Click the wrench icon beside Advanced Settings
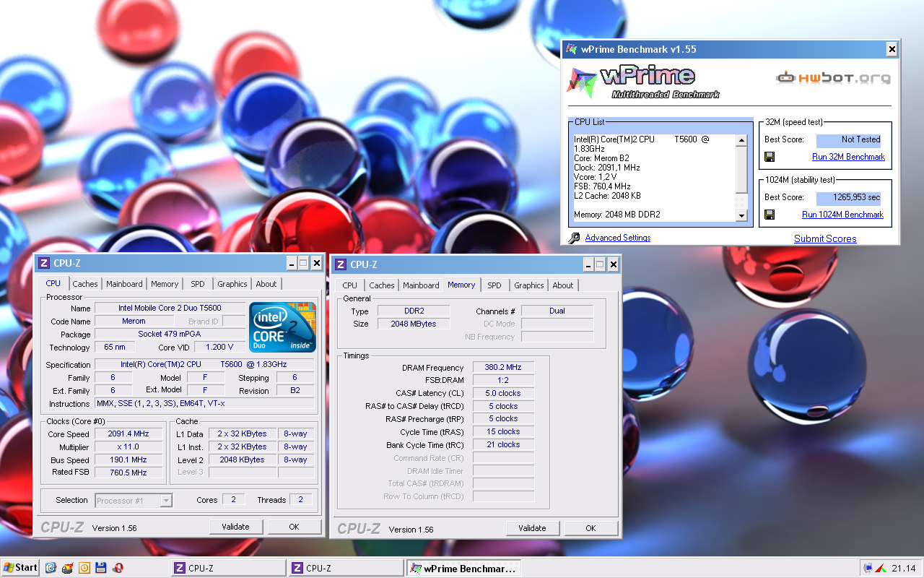Viewport: 924px width, 578px height. point(575,238)
